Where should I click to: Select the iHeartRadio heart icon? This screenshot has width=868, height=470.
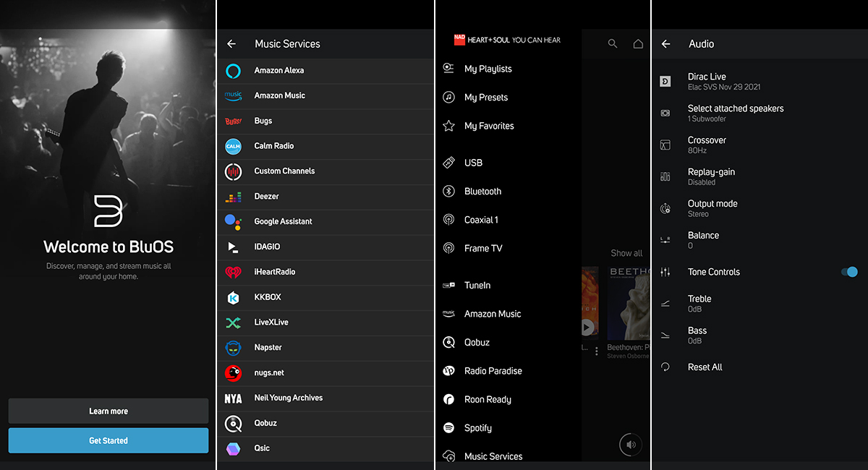tap(233, 273)
